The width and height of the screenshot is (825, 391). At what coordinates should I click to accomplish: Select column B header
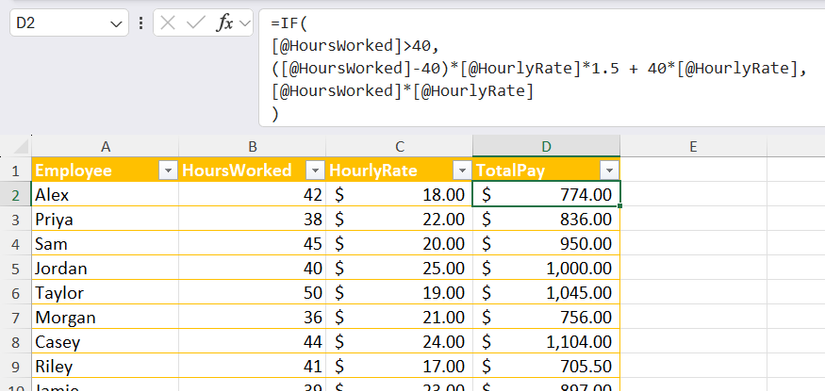(252, 146)
